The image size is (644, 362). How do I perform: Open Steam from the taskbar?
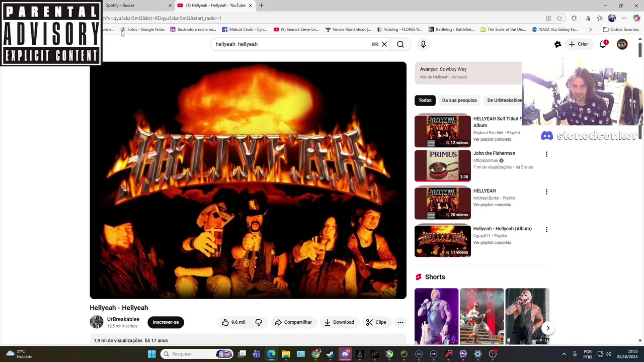[330, 354]
